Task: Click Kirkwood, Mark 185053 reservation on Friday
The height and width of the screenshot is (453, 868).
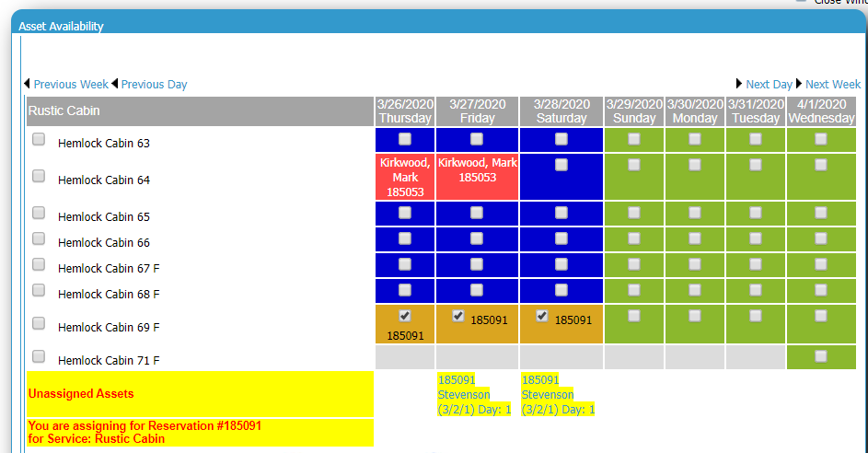Action: [x=477, y=169]
